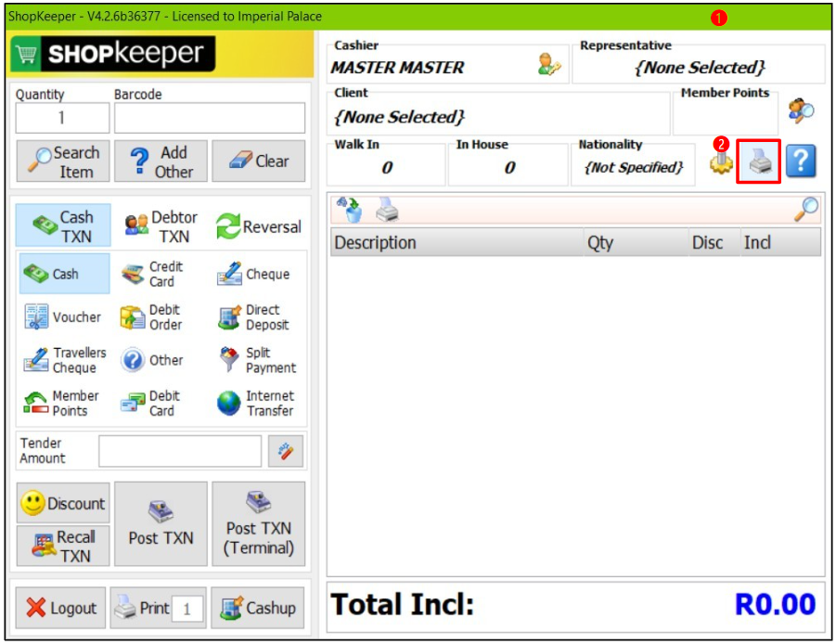836x644 pixels.
Task: Click the R0.00 total amount
Action: click(775, 605)
